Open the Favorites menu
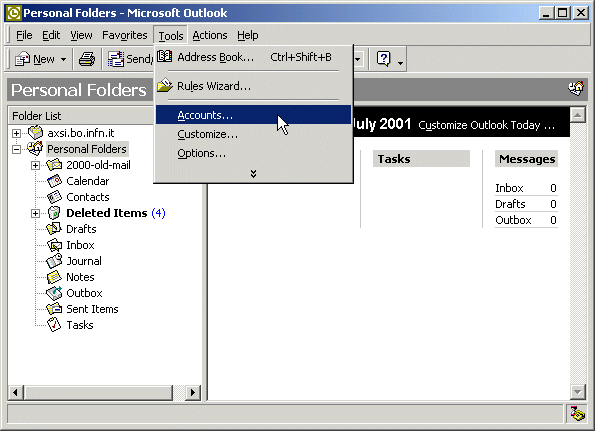The width and height of the screenshot is (595, 431). point(124,35)
